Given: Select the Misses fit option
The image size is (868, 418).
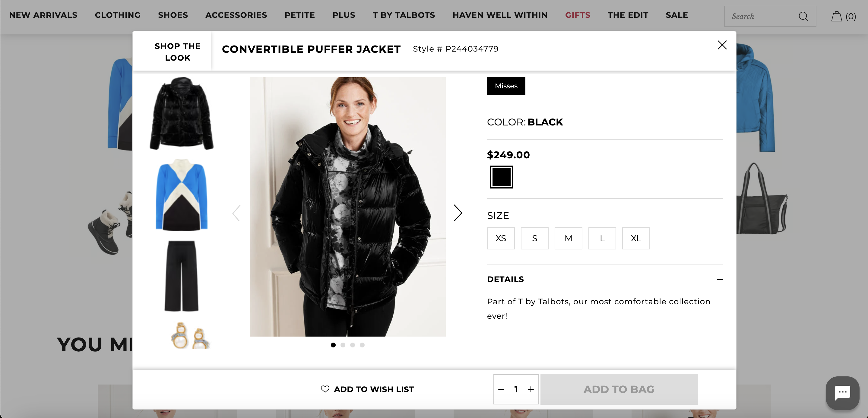Looking at the screenshot, I should click(506, 86).
